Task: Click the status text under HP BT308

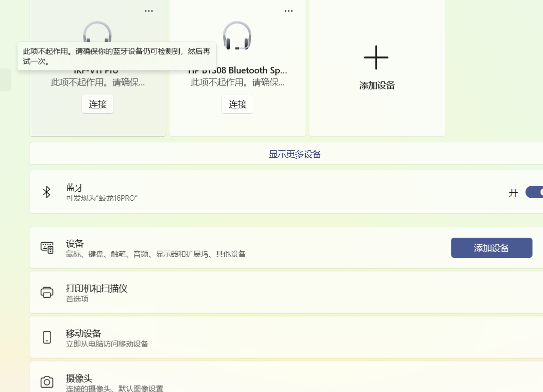Action: (x=238, y=82)
